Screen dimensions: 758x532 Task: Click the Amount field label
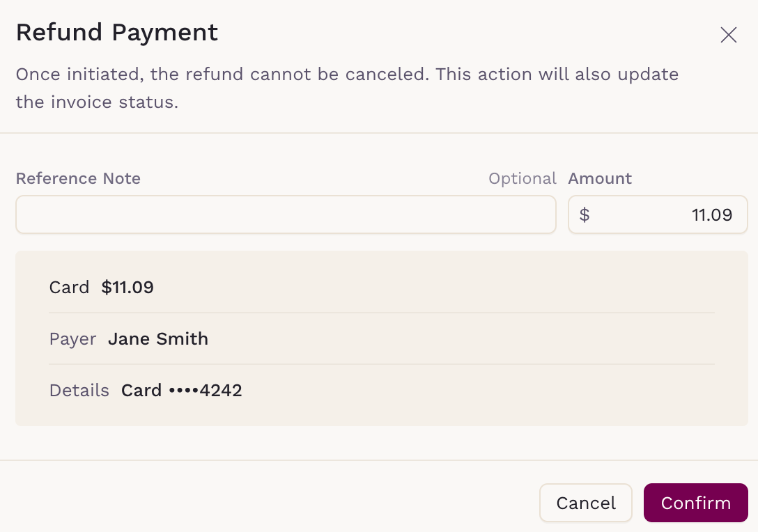600,178
